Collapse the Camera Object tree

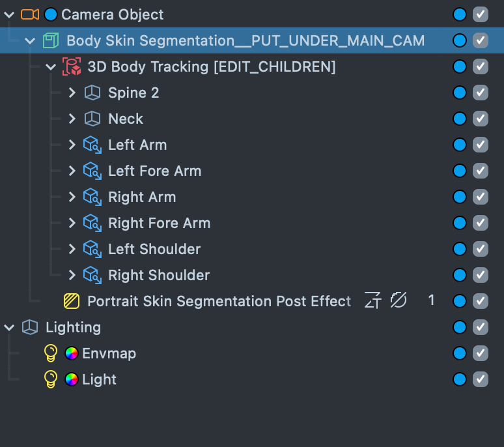point(9,14)
